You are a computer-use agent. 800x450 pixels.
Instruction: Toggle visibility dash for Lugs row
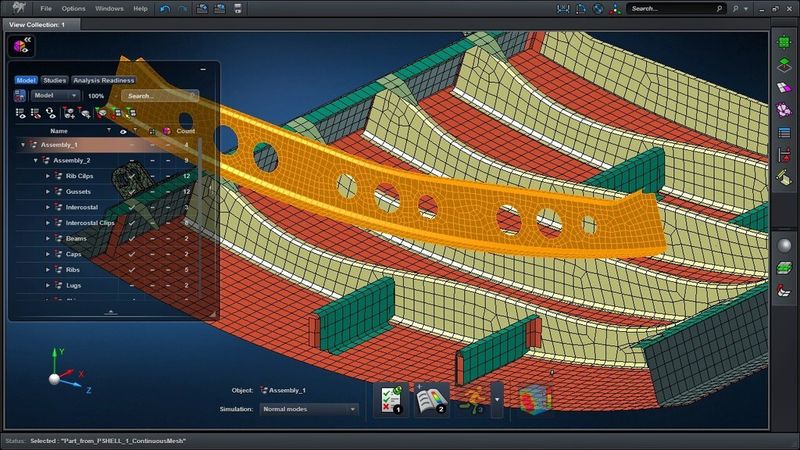(x=132, y=286)
